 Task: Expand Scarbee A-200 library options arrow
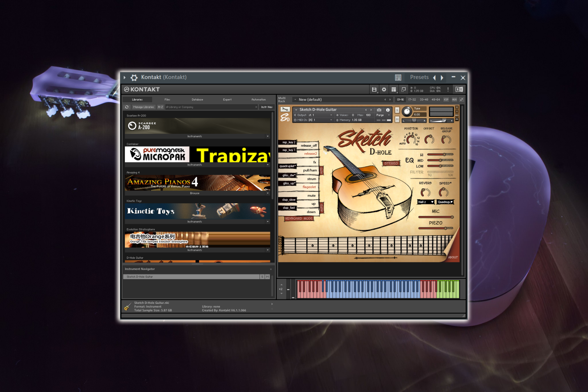pyautogui.click(x=268, y=136)
